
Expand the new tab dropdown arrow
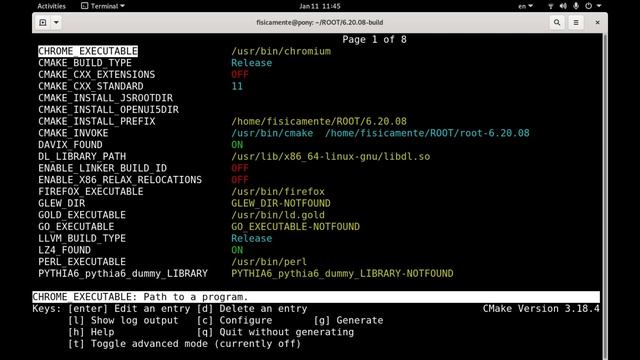pos(56,22)
